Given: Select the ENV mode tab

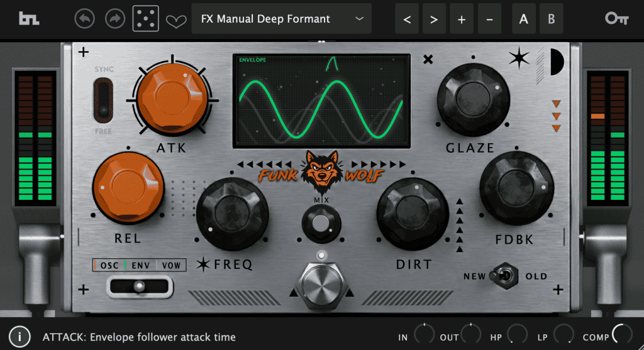Looking at the screenshot, I should coord(140,265).
